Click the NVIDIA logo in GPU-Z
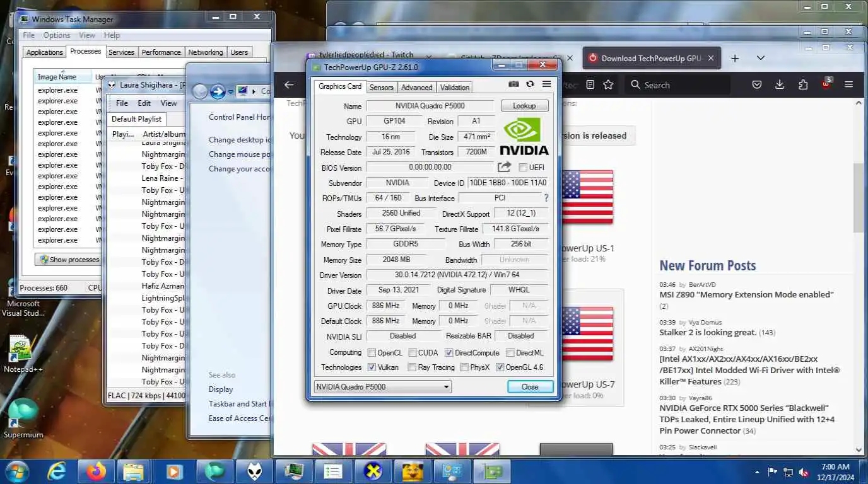Viewport: 868px width, 484px height. pos(524,137)
